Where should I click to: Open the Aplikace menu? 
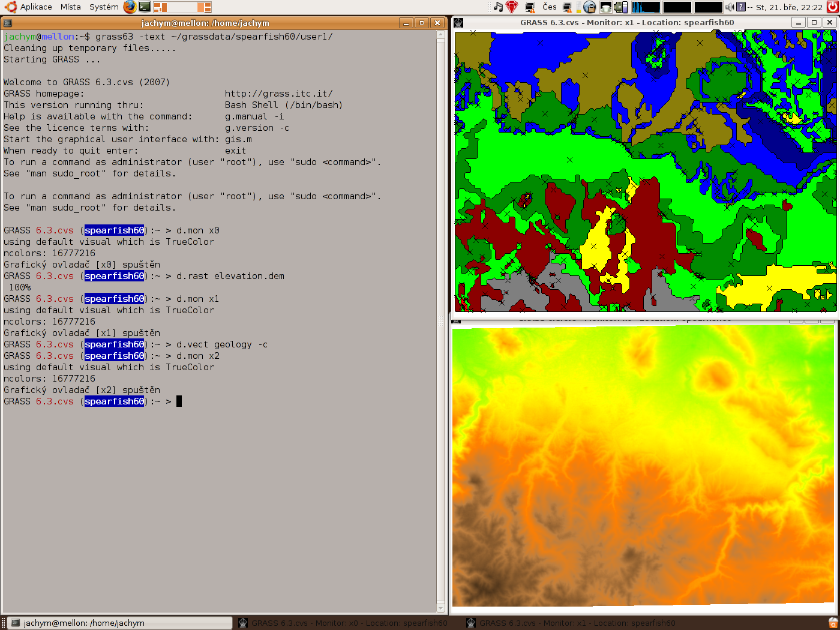coord(36,7)
